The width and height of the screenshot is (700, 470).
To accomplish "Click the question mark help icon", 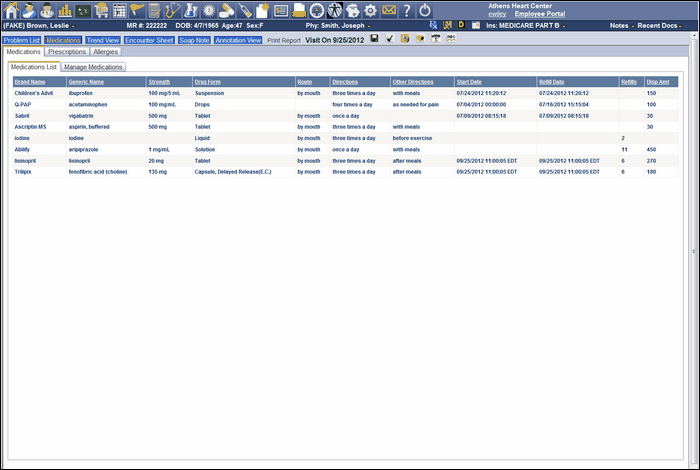I will [x=407, y=10].
